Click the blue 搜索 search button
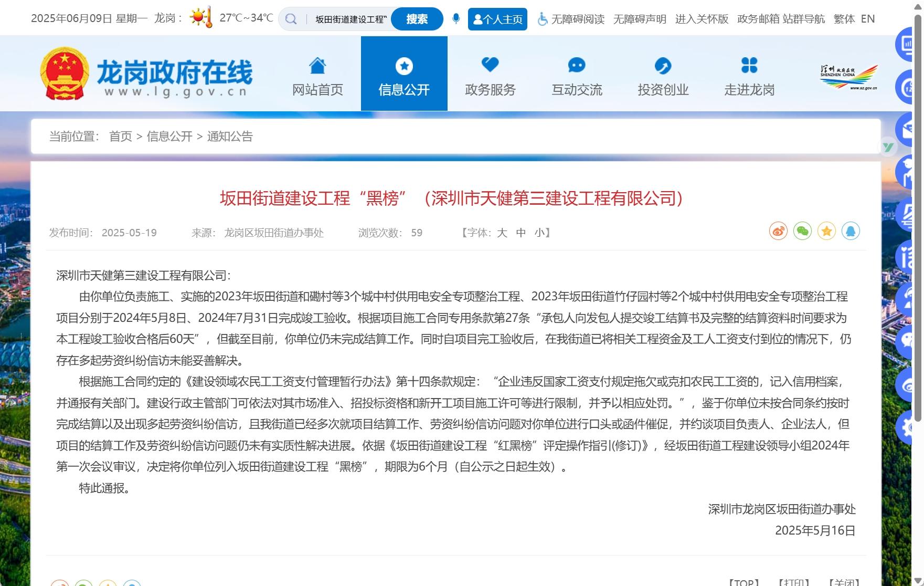This screenshot has width=924, height=586. point(417,19)
